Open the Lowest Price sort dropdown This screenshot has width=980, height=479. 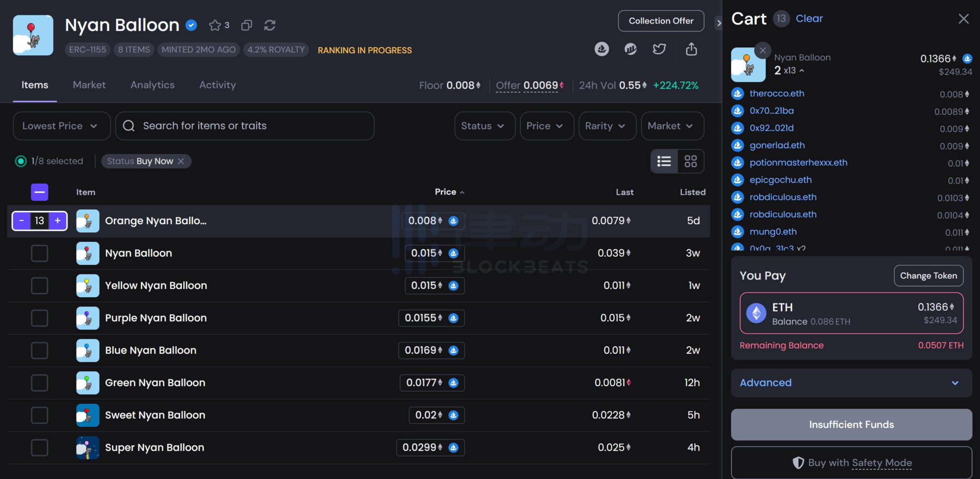[61, 126]
